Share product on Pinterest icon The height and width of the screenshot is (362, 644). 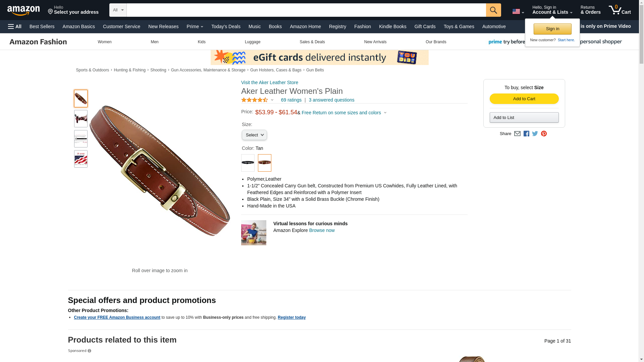pyautogui.click(x=544, y=134)
